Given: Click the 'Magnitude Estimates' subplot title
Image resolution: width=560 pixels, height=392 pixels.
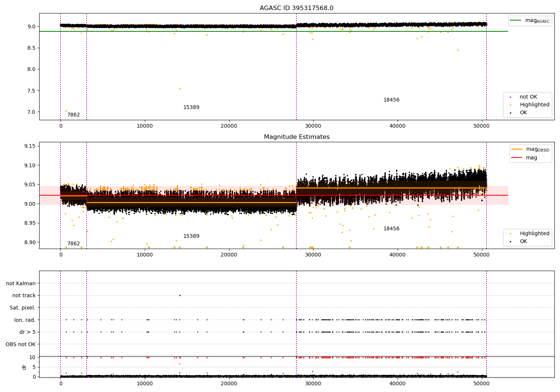Looking at the screenshot, I should (x=296, y=137).
